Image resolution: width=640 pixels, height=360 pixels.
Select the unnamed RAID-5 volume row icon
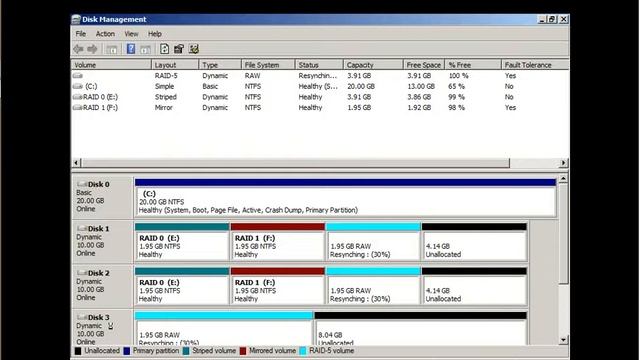pyautogui.click(x=78, y=76)
